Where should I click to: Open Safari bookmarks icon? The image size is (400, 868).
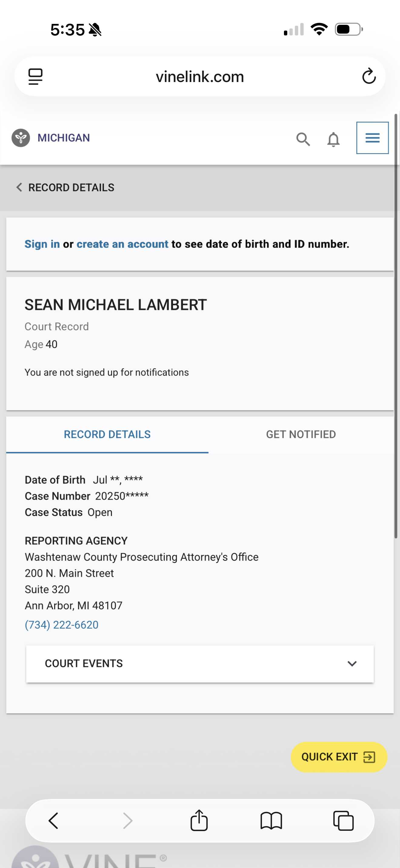coord(271,820)
